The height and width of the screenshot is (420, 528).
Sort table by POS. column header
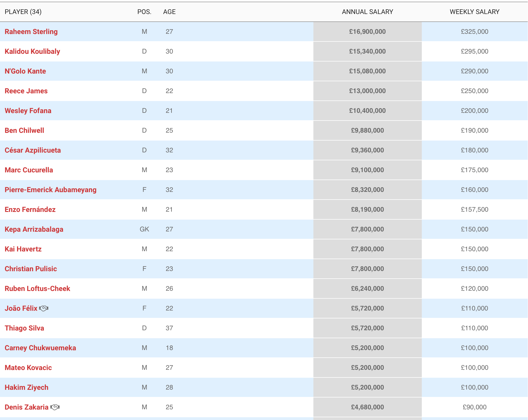tap(144, 12)
